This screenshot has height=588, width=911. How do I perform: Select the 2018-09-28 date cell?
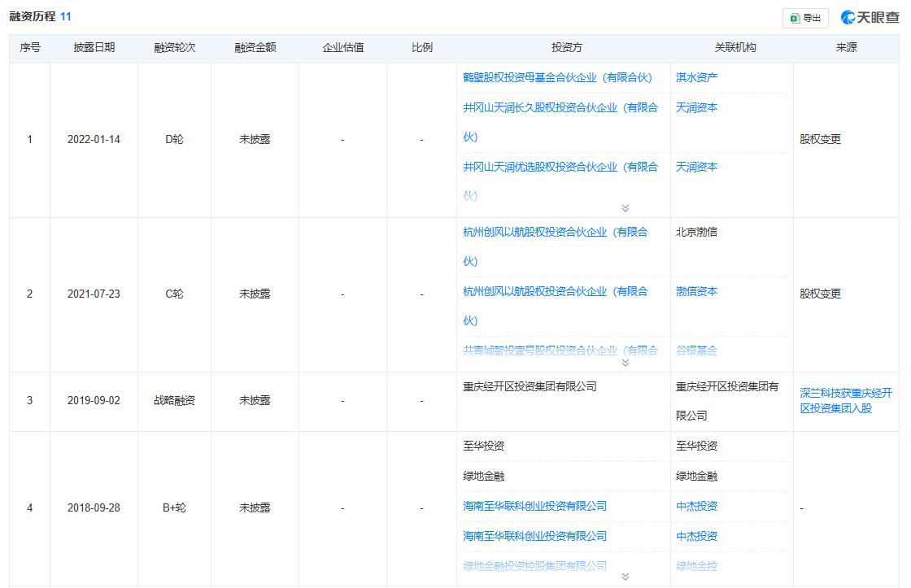click(94, 507)
